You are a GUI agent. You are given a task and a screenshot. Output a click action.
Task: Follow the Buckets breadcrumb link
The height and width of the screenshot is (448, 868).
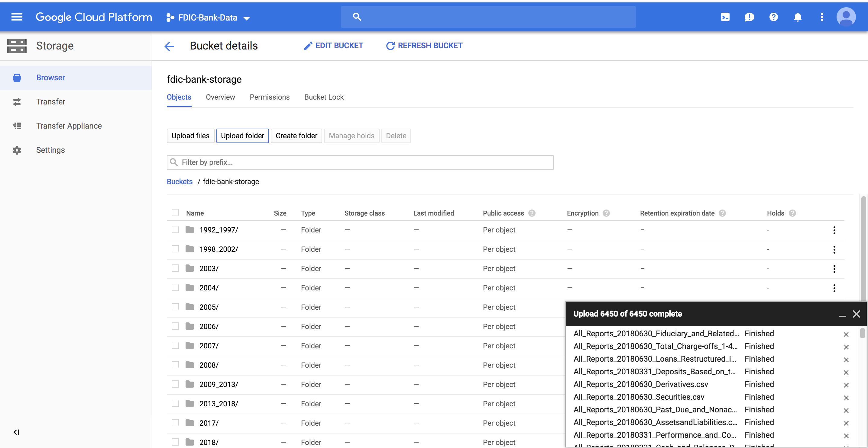point(180,182)
